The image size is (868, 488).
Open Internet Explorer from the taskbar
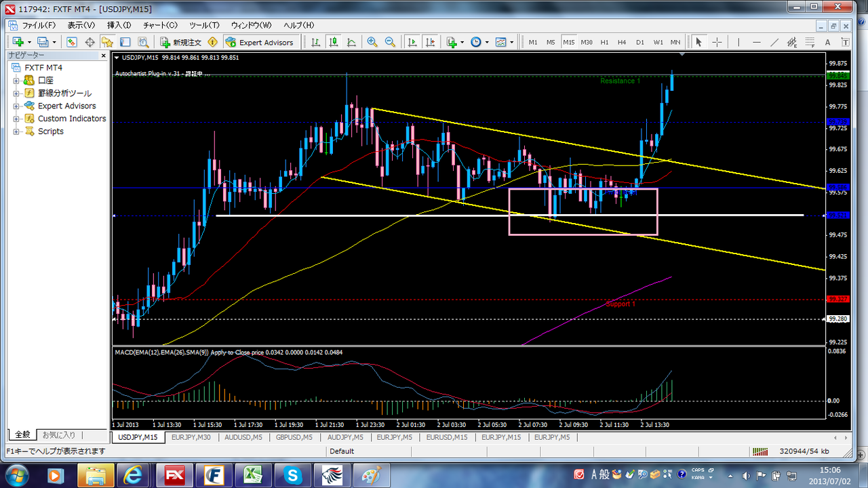tap(132, 474)
